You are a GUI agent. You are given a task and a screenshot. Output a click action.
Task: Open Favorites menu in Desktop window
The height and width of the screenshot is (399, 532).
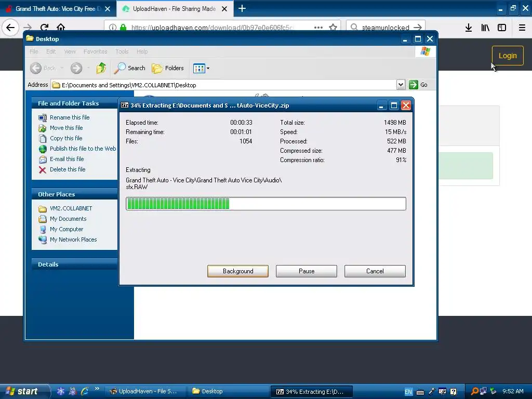[96, 51]
